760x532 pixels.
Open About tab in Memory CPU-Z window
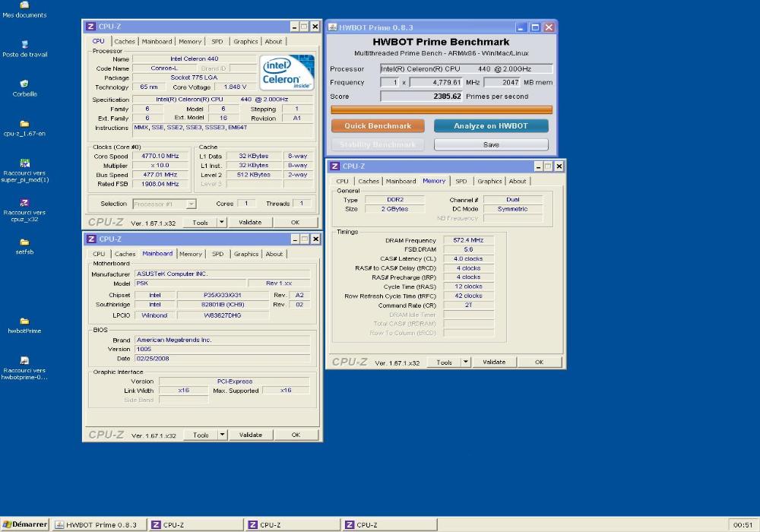(x=518, y=181)
